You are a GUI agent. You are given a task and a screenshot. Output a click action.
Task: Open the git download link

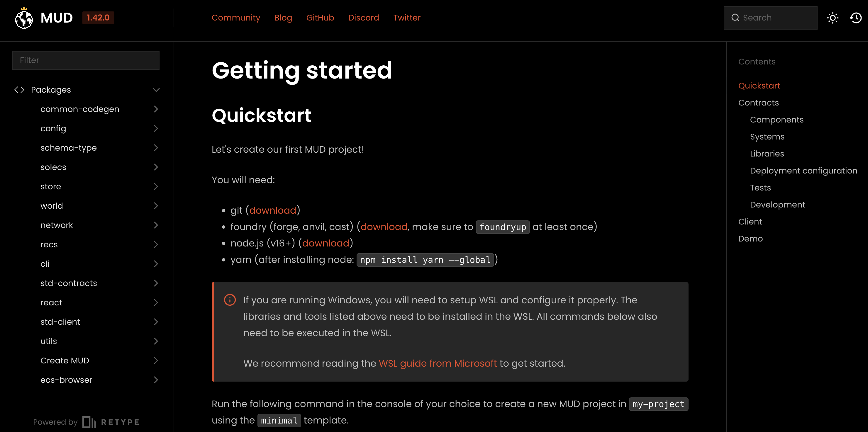click(x=273, y=210)
